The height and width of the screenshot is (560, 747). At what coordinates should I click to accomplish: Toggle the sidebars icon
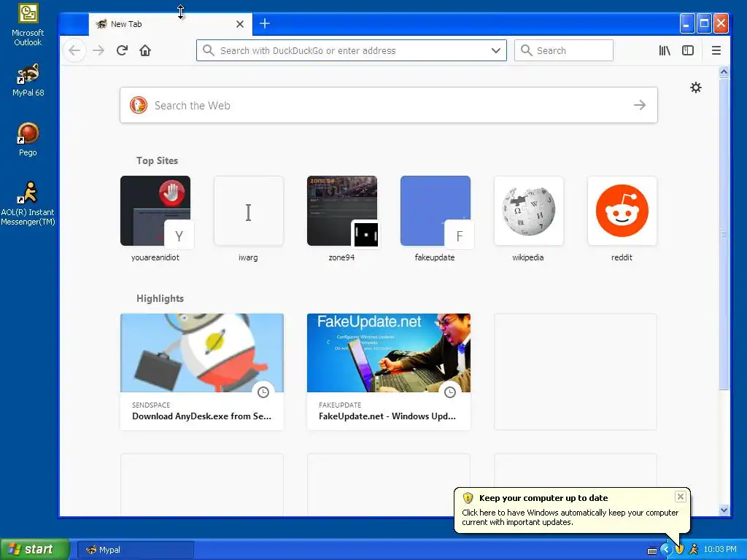pyautogui.click(x=688, y=50)
